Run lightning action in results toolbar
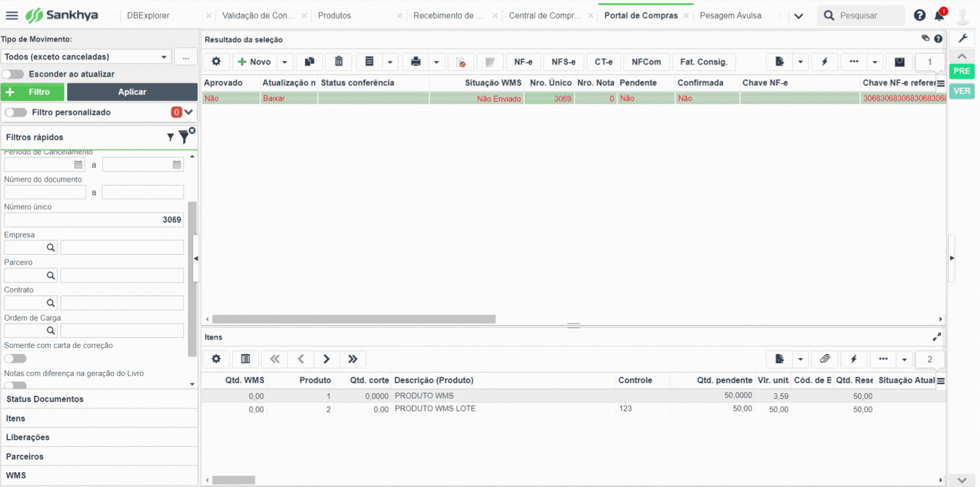980x487 pixels. click(x=825, y=62)
